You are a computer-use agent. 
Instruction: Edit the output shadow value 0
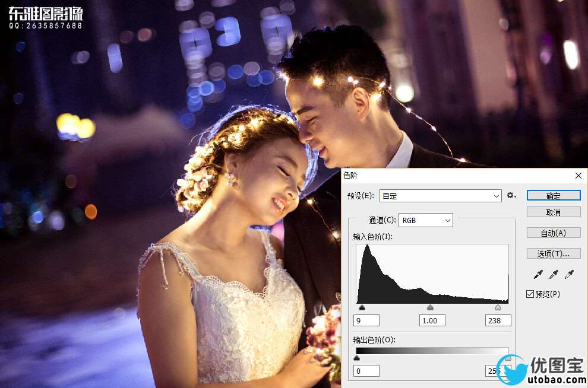[366, 371]
